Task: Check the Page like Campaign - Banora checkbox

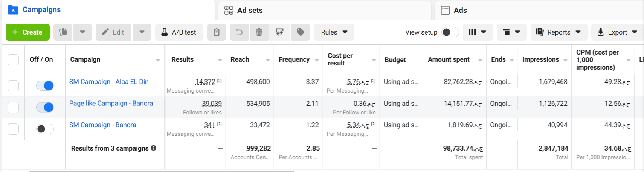Action: 13,108
